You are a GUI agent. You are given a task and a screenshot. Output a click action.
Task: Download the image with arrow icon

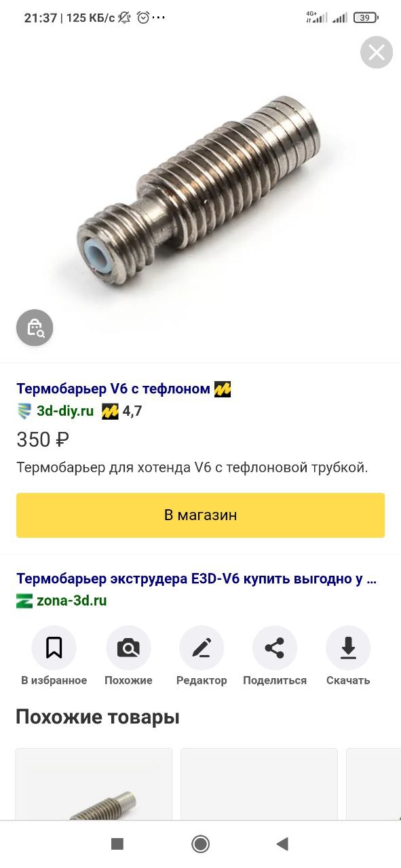coord(348,648)
